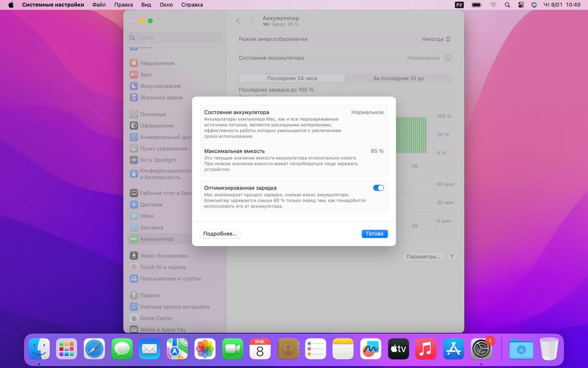Open Mail from the Dock
This screenshot has width=588, height=368.
click(149, 349)
